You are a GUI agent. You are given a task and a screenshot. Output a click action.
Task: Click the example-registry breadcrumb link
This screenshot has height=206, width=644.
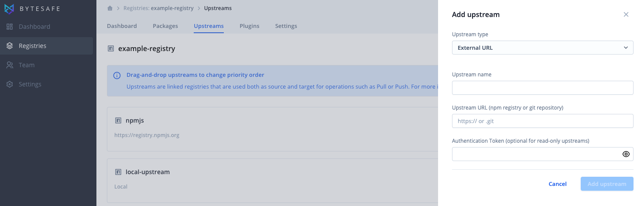click(172, 8)
